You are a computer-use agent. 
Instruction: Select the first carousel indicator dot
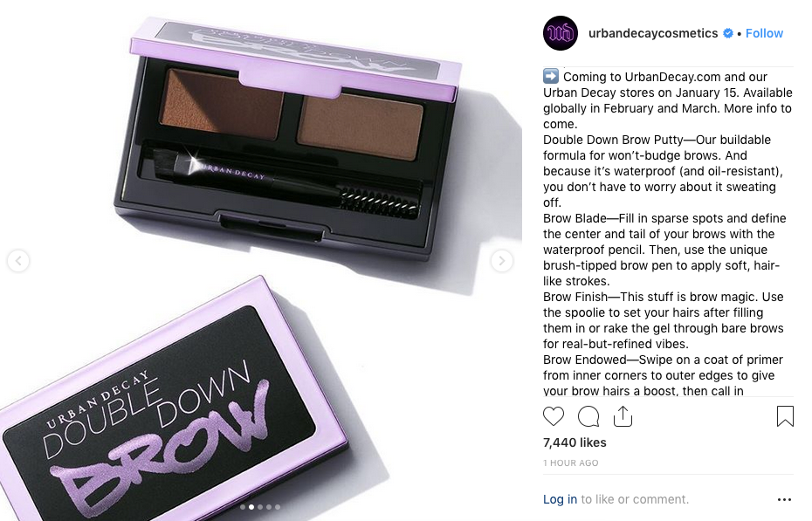pyautogui.click(x=243, y=507)
